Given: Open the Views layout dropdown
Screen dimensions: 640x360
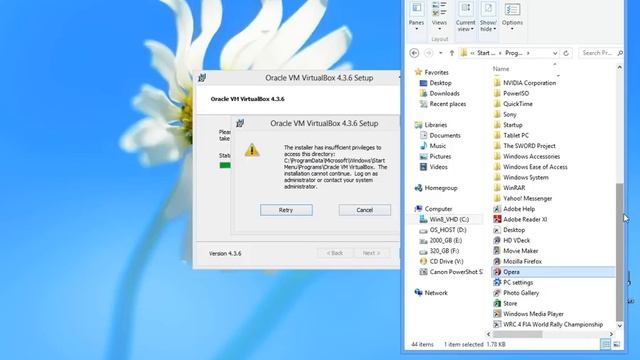Looking at the screenshot, I should pos(439,16).
